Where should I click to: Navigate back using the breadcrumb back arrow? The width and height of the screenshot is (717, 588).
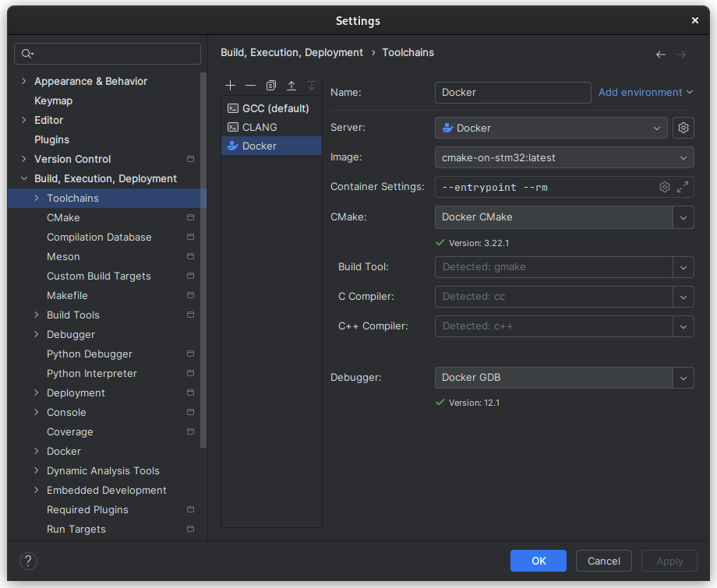(660, 54)
